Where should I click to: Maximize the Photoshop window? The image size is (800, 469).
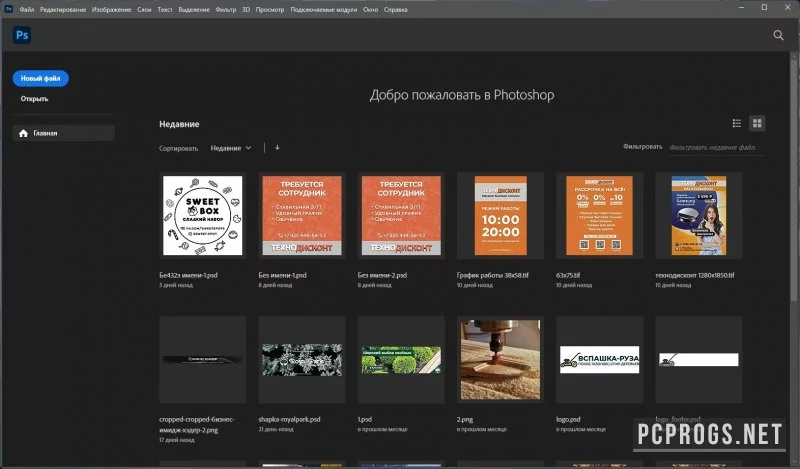coord(764,7)
